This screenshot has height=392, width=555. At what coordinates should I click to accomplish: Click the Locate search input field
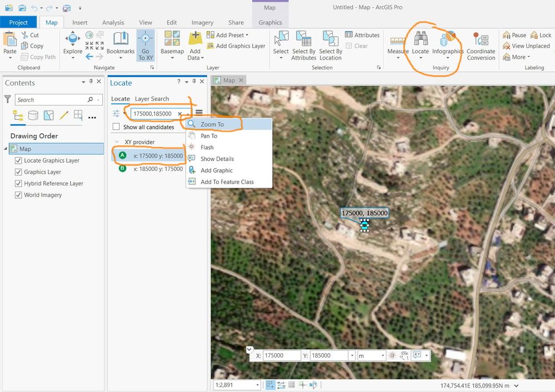click(x=154, y=114)
